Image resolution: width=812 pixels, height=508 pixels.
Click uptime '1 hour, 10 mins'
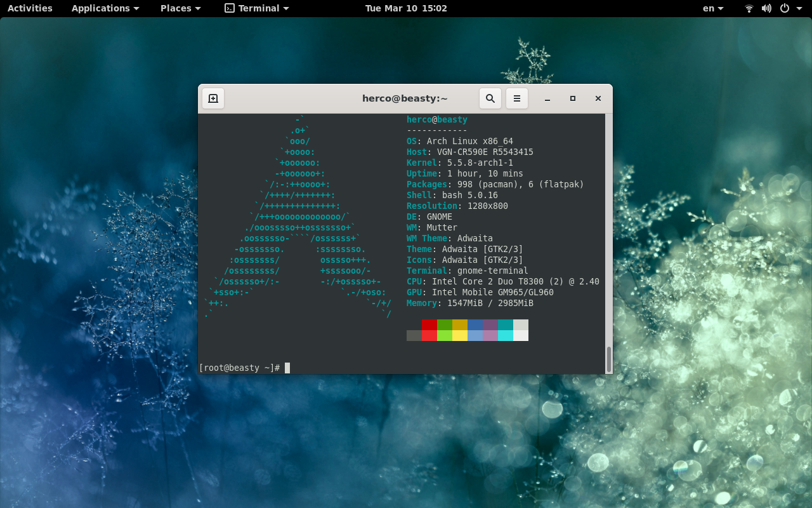pyautogui.click(x=485, y=173)
